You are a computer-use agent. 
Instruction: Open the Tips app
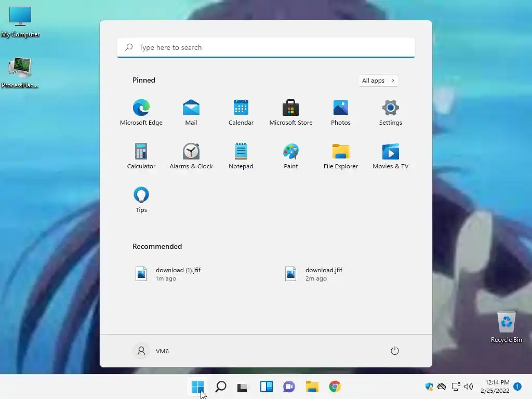click(x=141, y=199)
